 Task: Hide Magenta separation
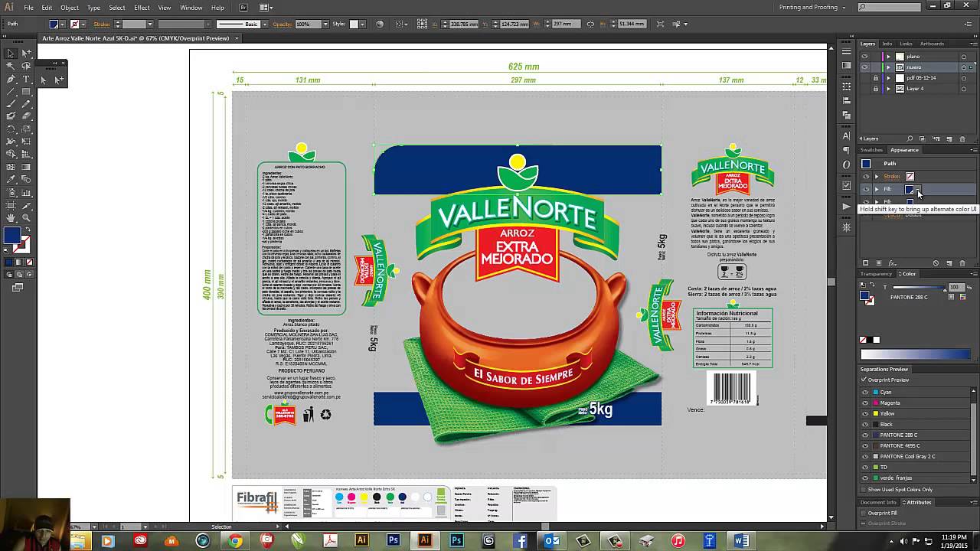[x=865, y=403]
